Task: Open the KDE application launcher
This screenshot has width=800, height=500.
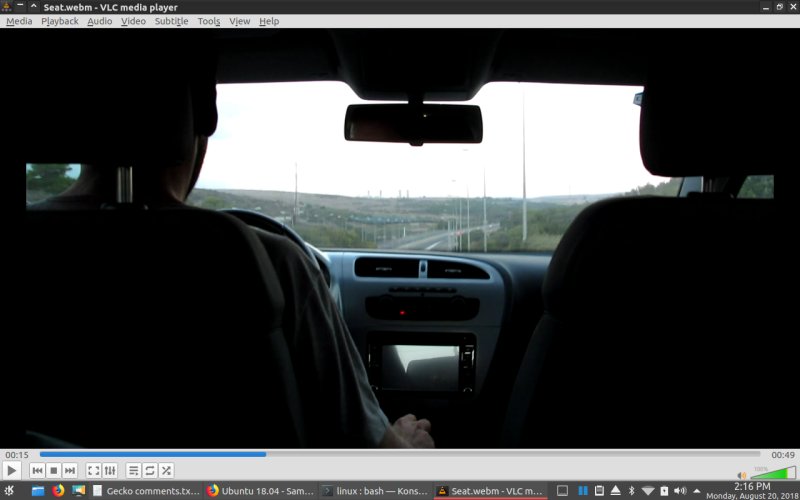Action: point(9,491)
